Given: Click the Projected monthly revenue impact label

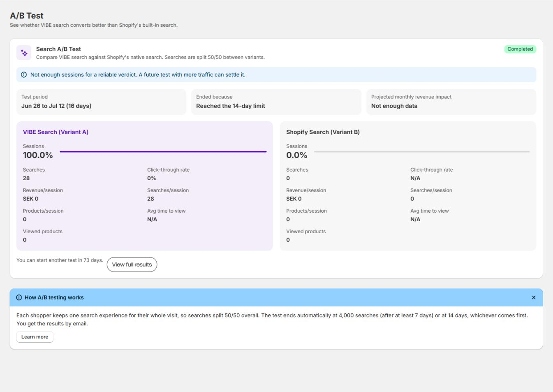Looking at the screenshot, I should tap(411, 97).
